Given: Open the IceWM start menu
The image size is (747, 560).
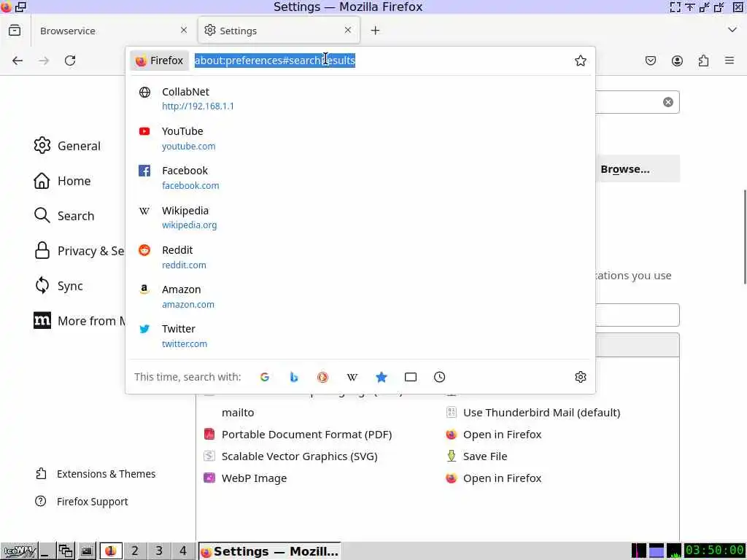Looking at the screenshot, I should coord(20,551).
